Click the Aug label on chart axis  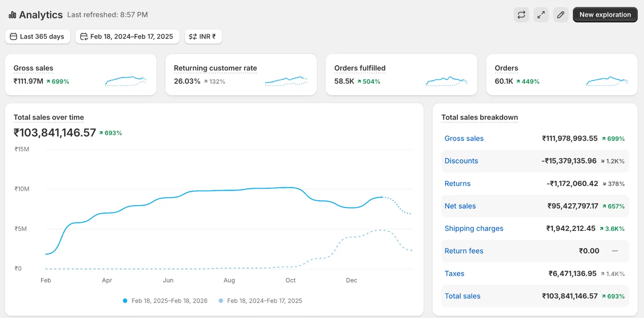[x=229, y=280]
